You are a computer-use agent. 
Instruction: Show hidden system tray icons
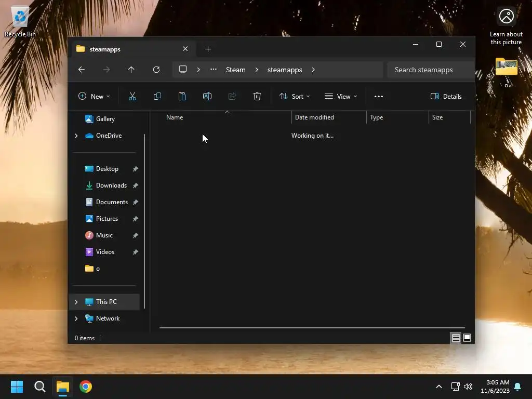[x=438, y=387]
